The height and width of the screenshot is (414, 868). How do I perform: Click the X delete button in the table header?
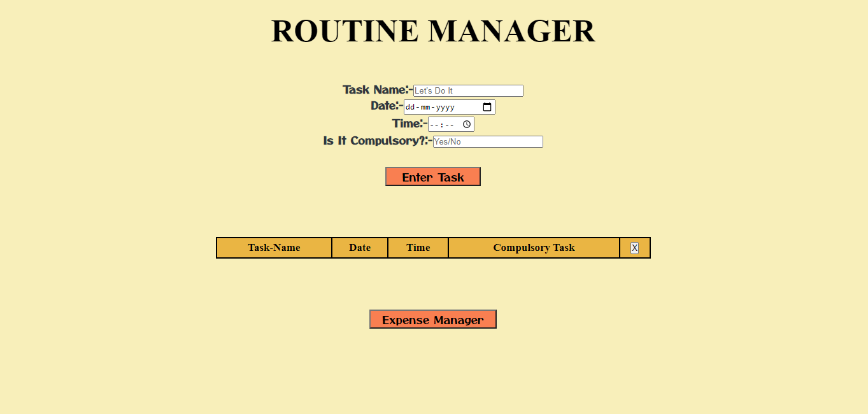pos(634,248)
